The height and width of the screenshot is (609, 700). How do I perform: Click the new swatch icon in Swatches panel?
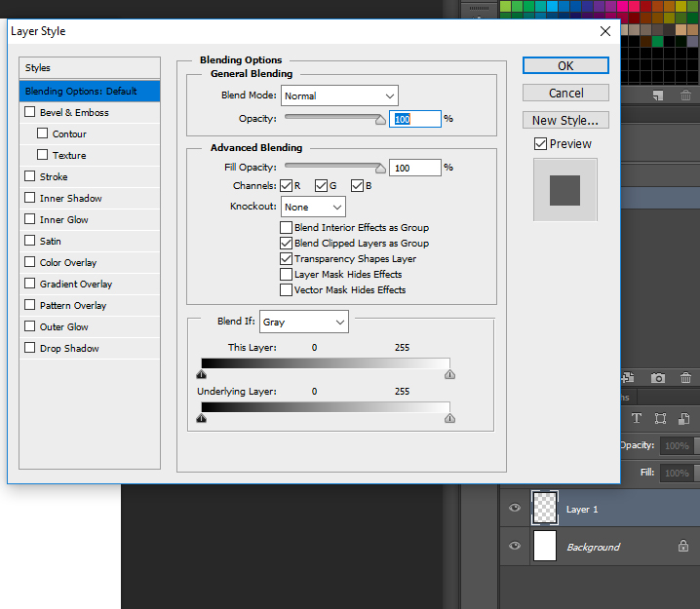click(657, 95)
